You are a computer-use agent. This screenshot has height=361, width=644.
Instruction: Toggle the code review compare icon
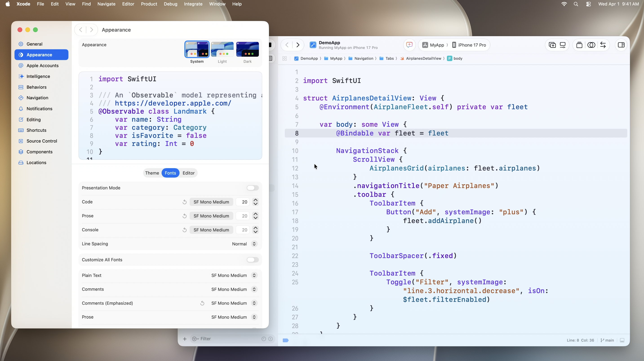click(591, 45)
